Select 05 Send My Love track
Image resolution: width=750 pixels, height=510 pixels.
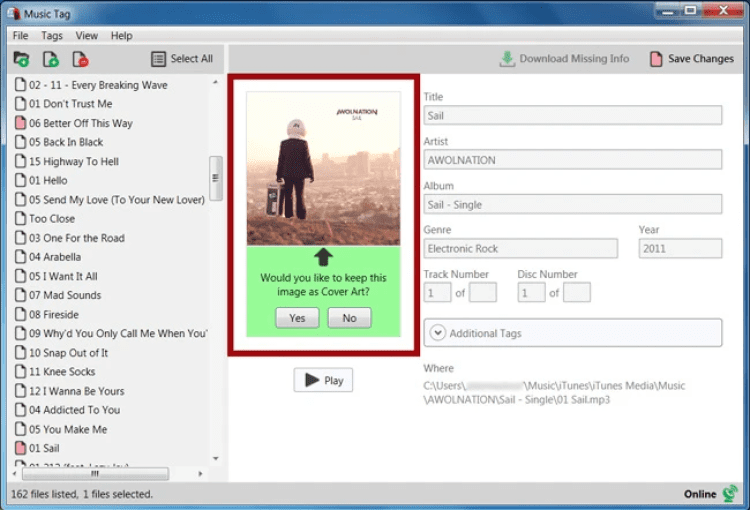pos(117,199)
